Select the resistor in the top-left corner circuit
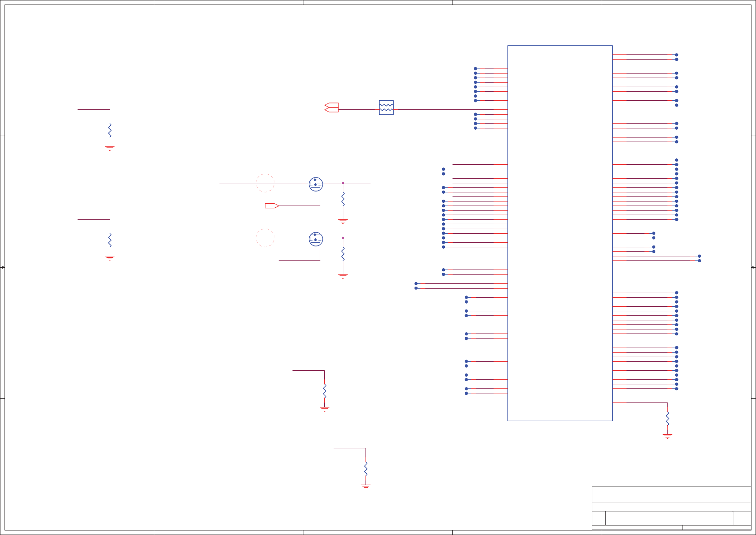756x535 pixels. point(110,130)
